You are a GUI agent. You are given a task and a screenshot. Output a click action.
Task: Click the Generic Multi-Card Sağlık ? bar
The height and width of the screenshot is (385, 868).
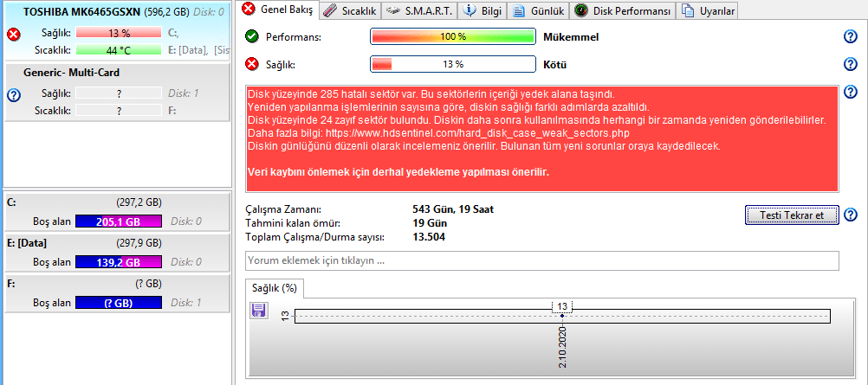[119, 93]
